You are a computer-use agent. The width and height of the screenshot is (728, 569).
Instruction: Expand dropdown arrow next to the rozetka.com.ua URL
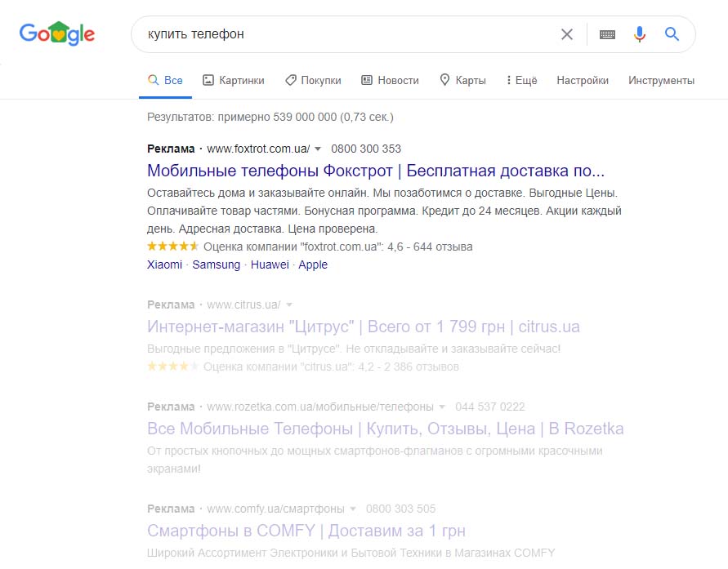pyautogui.click(x=442, y=407)
